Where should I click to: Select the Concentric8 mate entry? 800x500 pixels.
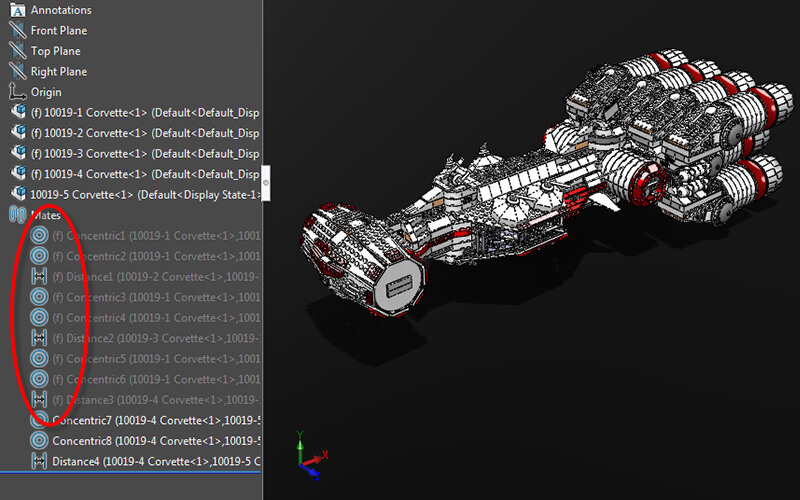(156, 441)
